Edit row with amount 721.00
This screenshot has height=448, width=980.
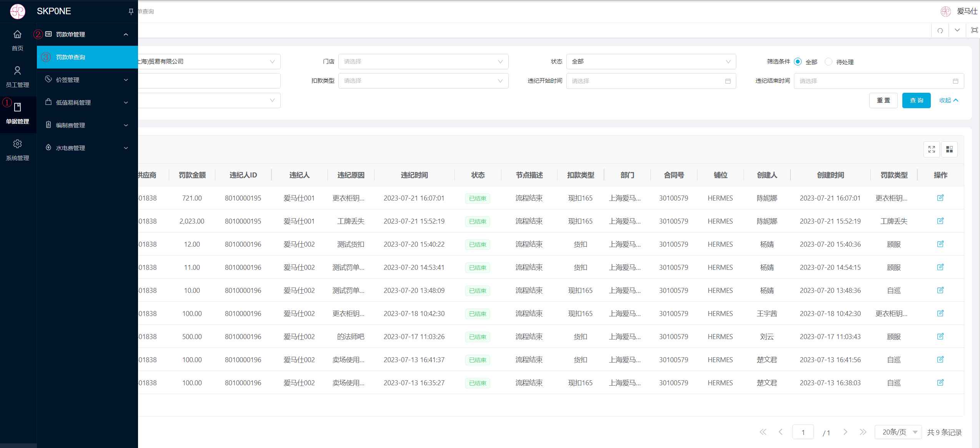pos(940,198)
